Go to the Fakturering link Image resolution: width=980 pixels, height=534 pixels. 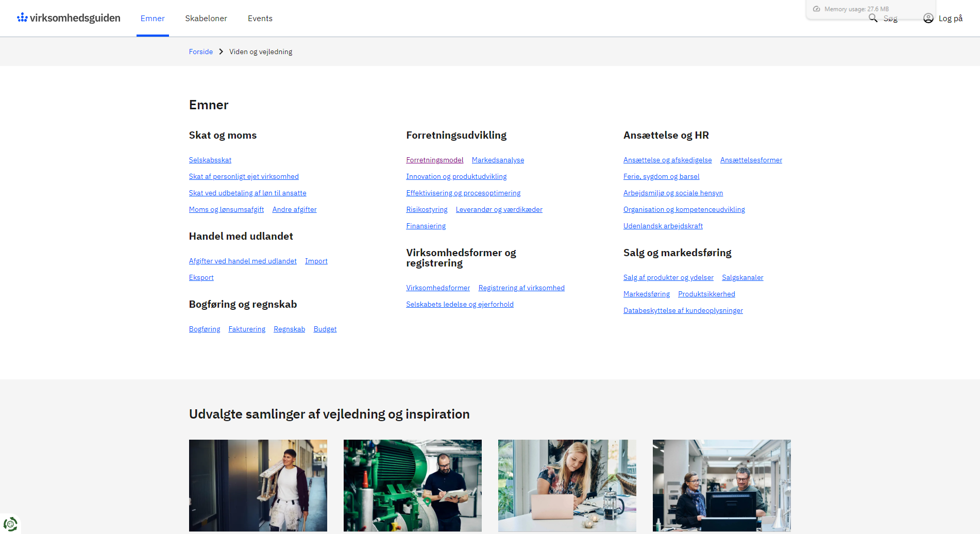247,329
